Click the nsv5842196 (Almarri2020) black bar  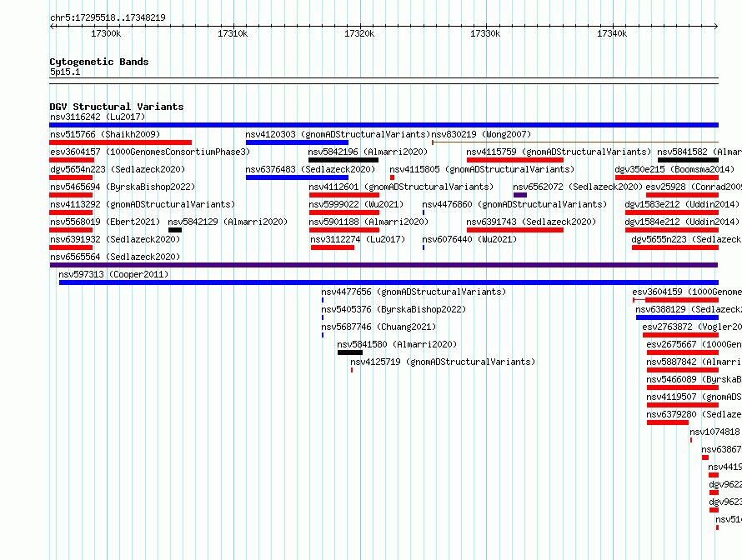(343, 160)
